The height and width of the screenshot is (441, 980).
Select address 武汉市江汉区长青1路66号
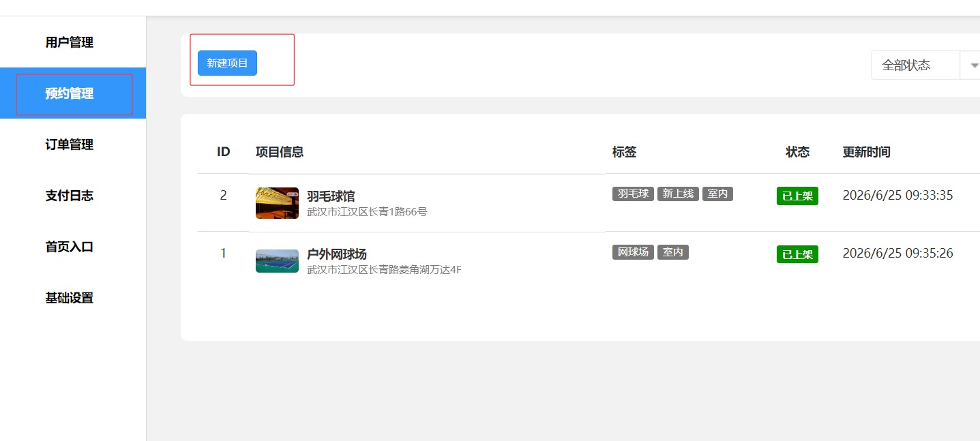pyautogui.click(x=367, y=212)
